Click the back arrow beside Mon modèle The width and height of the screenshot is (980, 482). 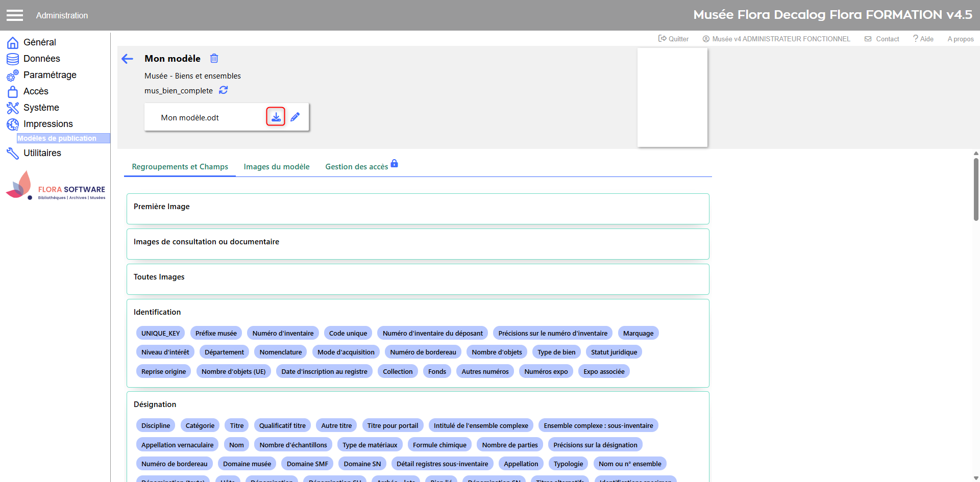coord(127,59)
